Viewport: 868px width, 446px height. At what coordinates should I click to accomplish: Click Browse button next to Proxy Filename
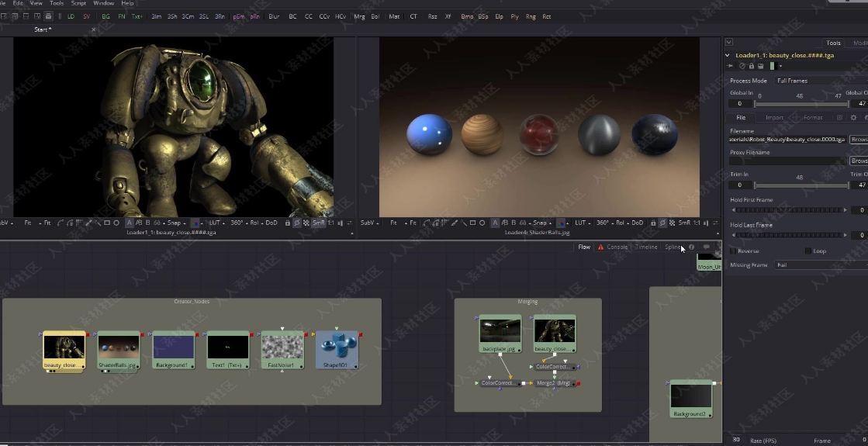coord(859,161)
